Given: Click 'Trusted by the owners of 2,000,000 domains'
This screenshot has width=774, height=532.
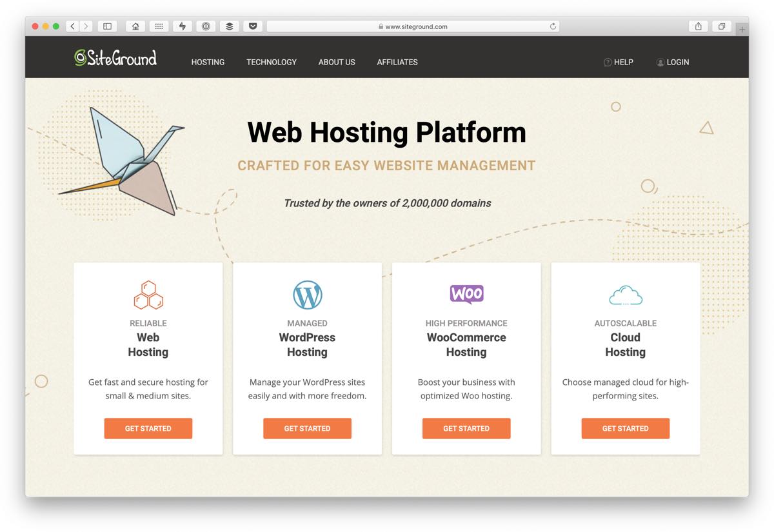Looking at the screenshot, I should point(388,203).
